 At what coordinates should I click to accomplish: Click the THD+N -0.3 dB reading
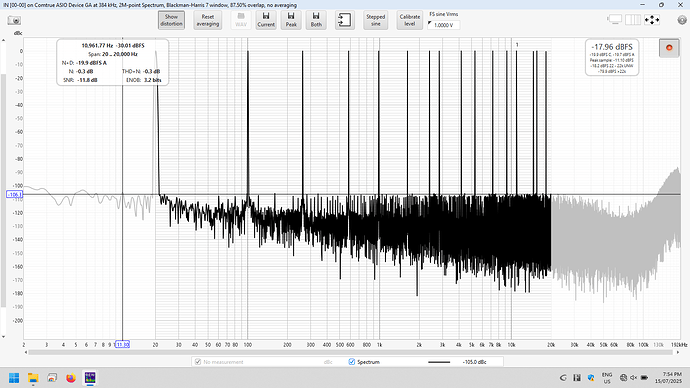[x=141, y=71]
